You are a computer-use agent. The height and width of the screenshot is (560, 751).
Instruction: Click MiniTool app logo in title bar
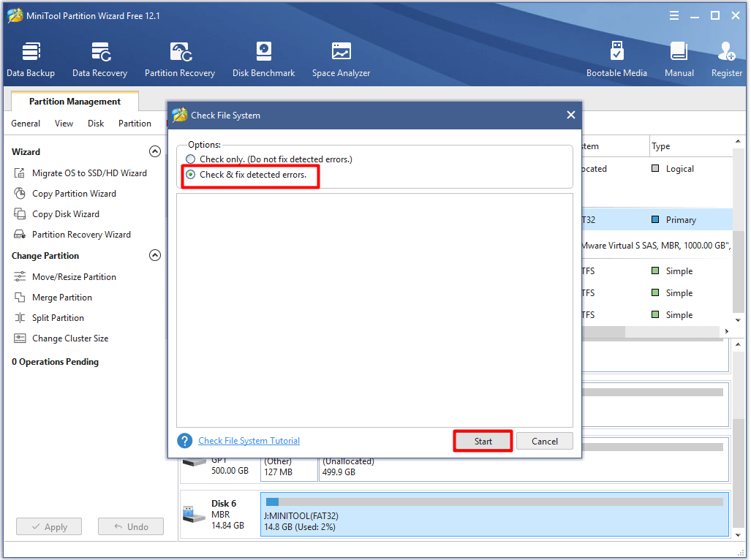coord(15,15)
